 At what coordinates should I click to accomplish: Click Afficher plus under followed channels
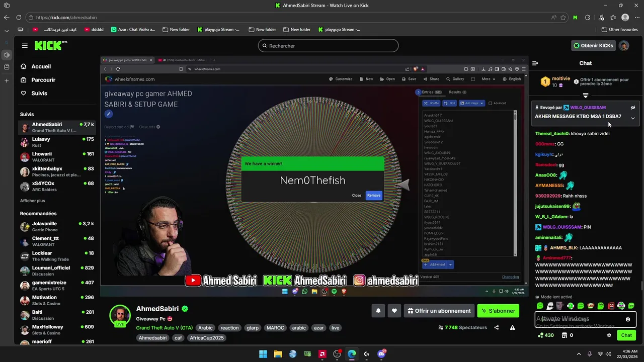tap(33, 201)
